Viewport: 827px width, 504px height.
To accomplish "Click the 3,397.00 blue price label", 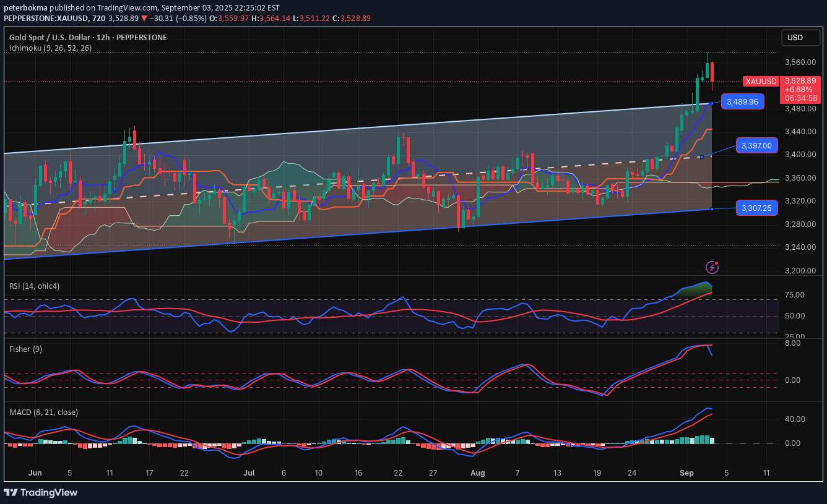I will click(758, 146).
